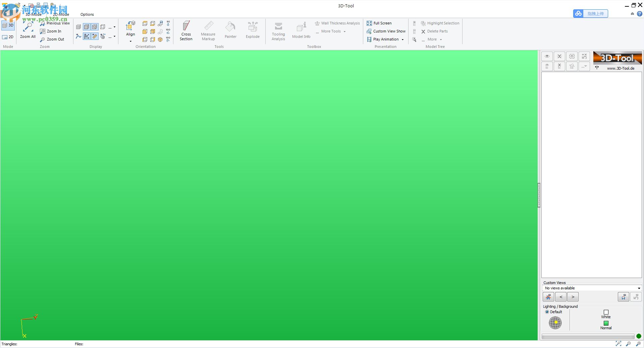Select the 3D mode
The image size is (644, 348).
8,25
